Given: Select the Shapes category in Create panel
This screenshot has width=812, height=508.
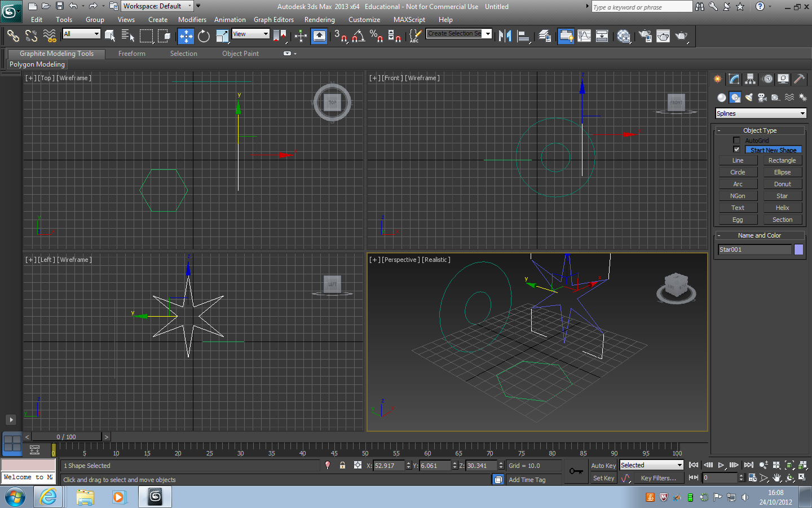Looking at the screenshot, I should (735, 97).
